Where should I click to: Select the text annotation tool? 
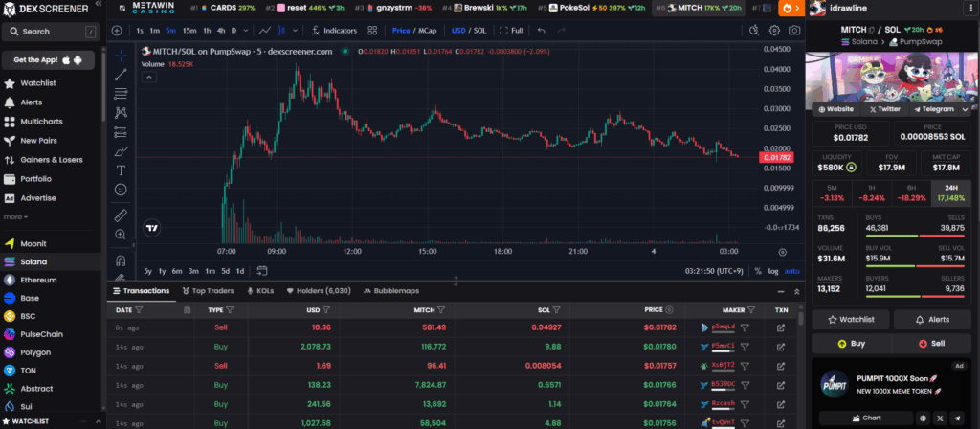coord(121,170)
